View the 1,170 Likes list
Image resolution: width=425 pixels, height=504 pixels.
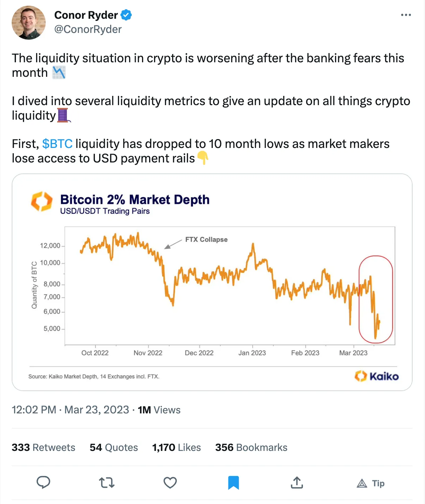pos(176,447)
